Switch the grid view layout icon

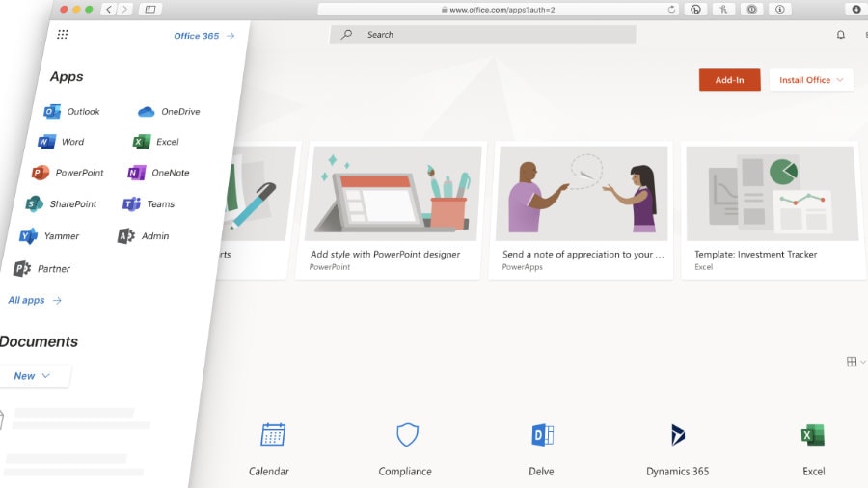[852, 362]
